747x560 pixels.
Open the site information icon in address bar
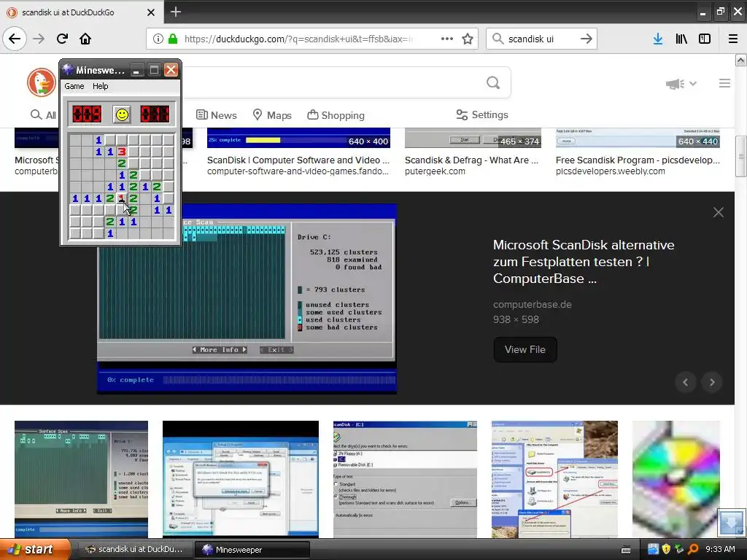pyautogui.click(x=158, y=39)
